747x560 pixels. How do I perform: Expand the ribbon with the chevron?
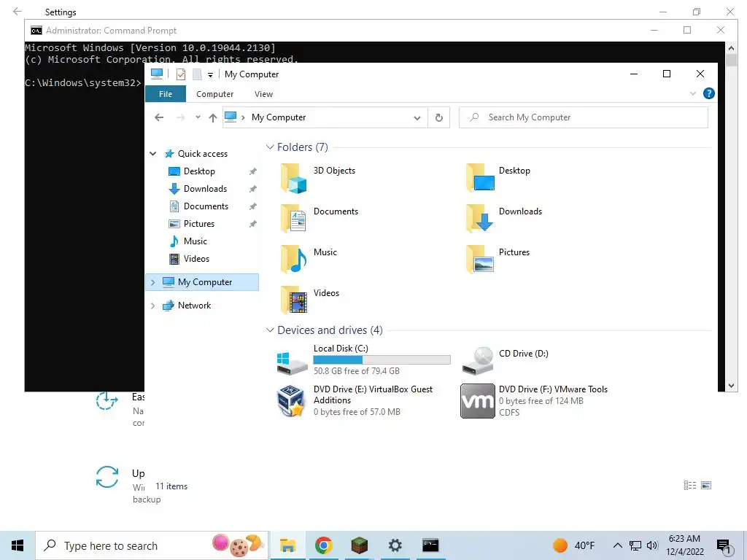click(x=693, y=94)
